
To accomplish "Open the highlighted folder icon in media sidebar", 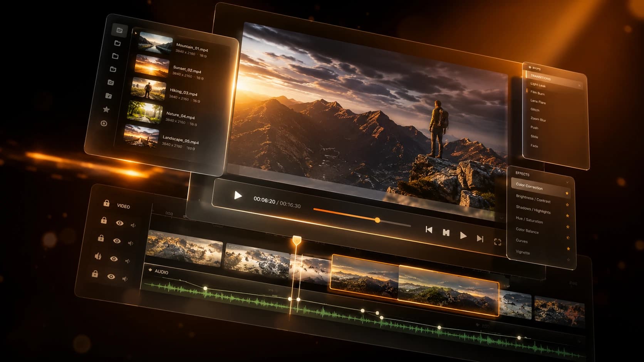I will pyautogui.click(x=119, y=30).
